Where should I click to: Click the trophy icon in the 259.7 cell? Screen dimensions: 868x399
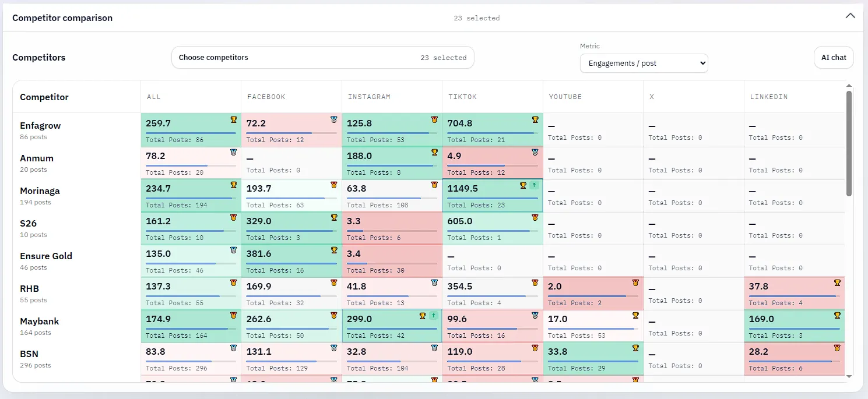tap(233, 119)
